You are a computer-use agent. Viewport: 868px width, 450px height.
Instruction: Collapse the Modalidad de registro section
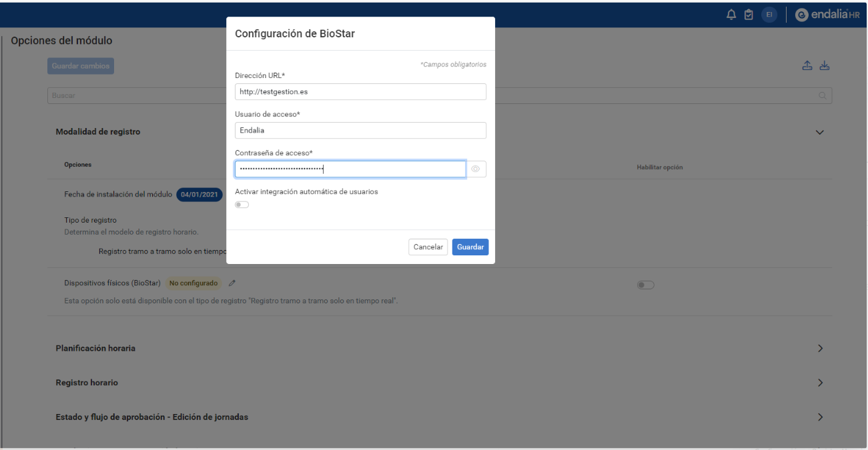[x=820, y=132]
